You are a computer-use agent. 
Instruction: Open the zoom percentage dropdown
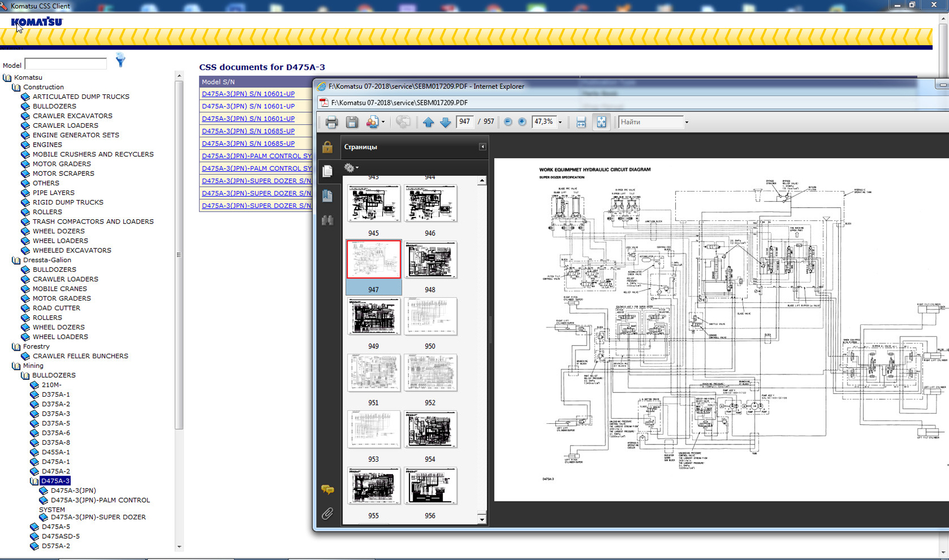click(x=560, y=123)
